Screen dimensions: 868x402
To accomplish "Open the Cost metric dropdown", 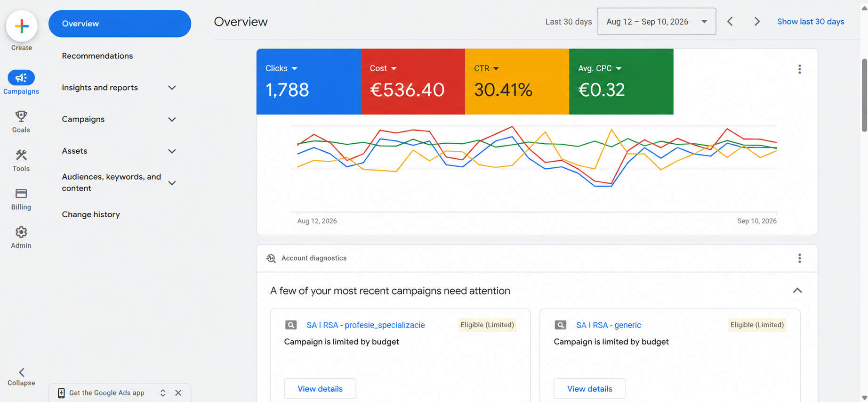I will click(394, 69).
